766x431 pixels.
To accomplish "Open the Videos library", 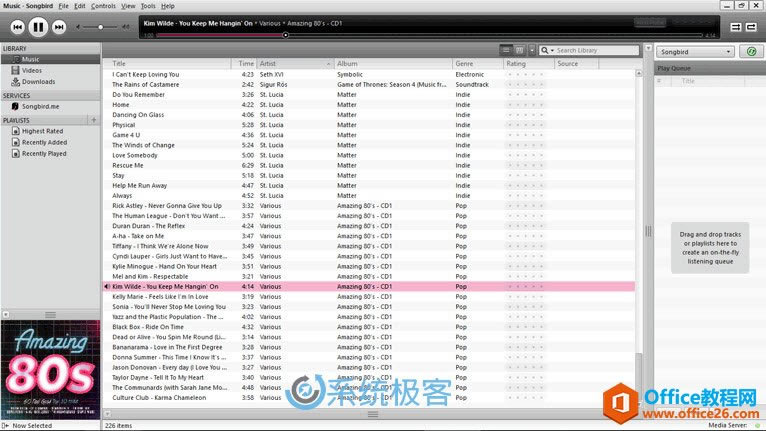I will point(31,70).
